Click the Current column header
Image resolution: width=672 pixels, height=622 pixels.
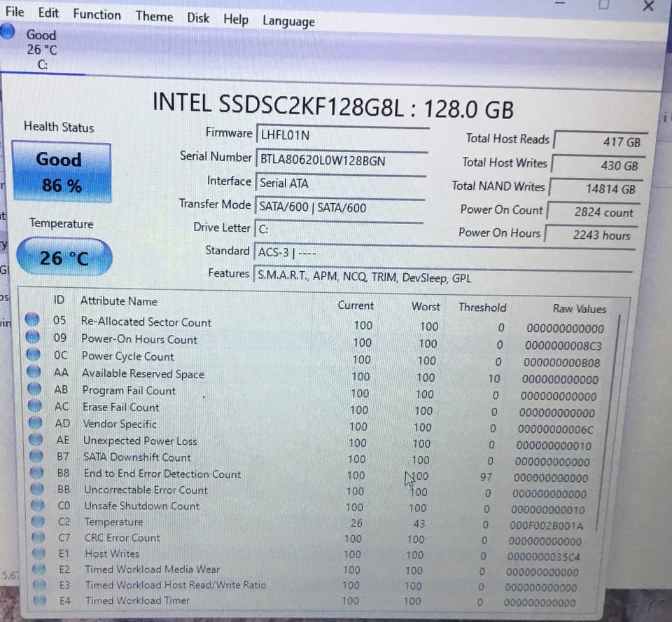[356, 305]
